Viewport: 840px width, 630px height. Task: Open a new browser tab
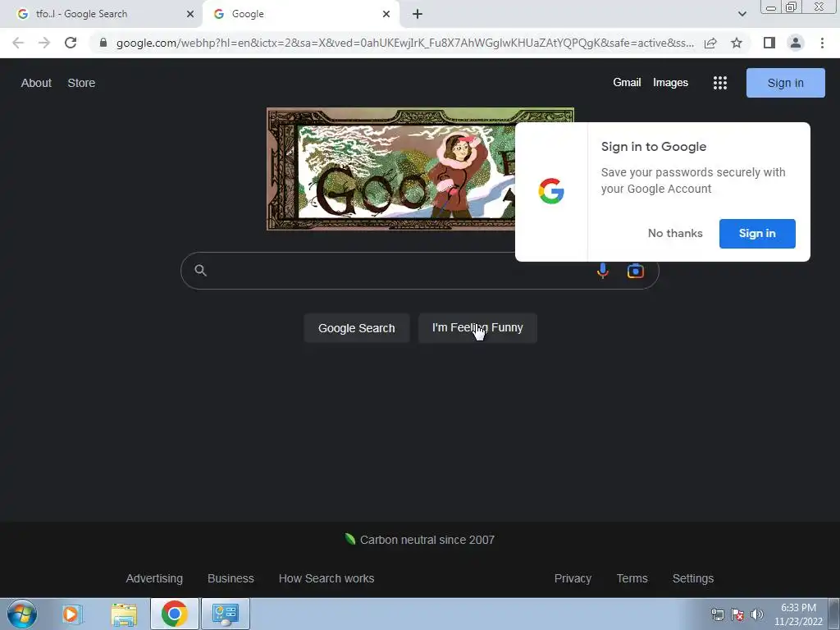coord(418,14)
